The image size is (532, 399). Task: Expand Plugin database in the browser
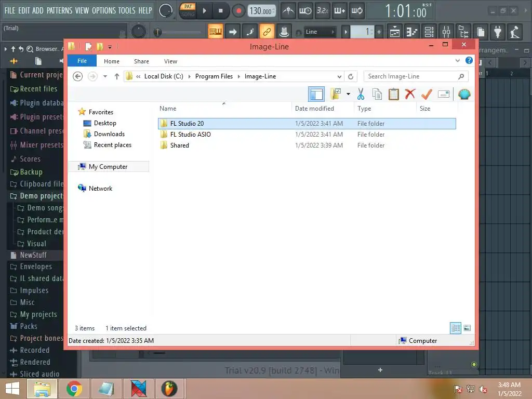[36, 103]
